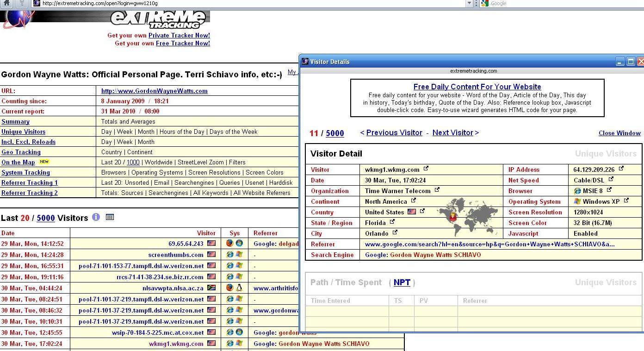Click the South Africa flag beside nlsavwpta.nlsa.ac.za
The height and width of the screenshot is (351, 644).
(211, 288)
